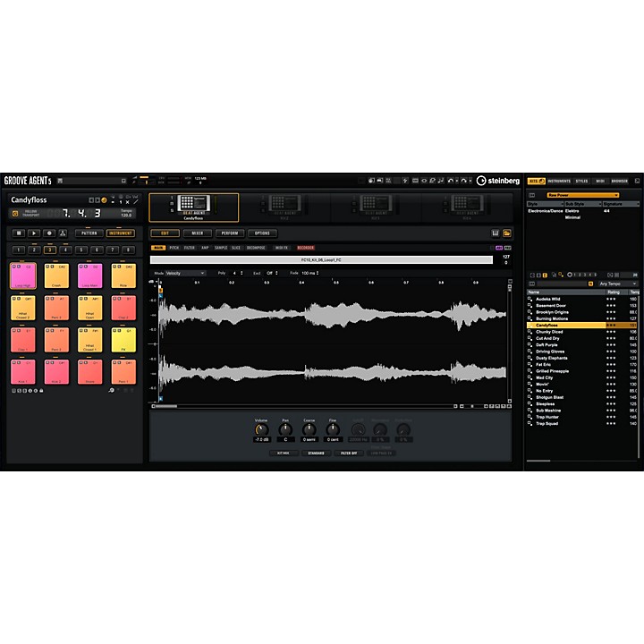Select the Grilled Pineapple kit row

(x=582, y=371)
